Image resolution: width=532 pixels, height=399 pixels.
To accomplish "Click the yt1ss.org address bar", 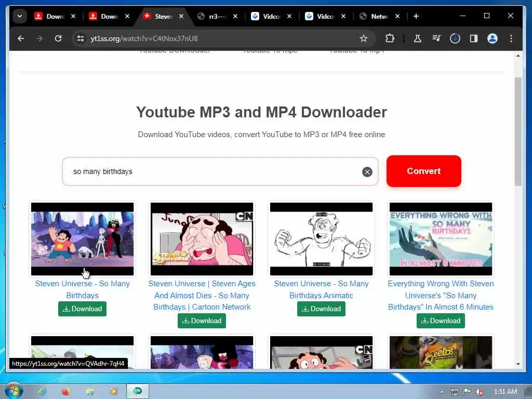I will [x=220, y=38].
